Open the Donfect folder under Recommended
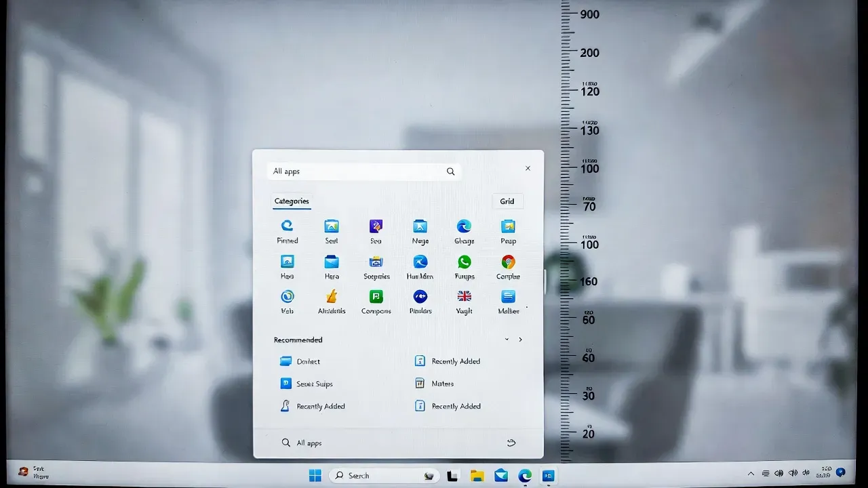Image resolution: width=868 pixels, height=488 pixels. [x=300, y=361]
